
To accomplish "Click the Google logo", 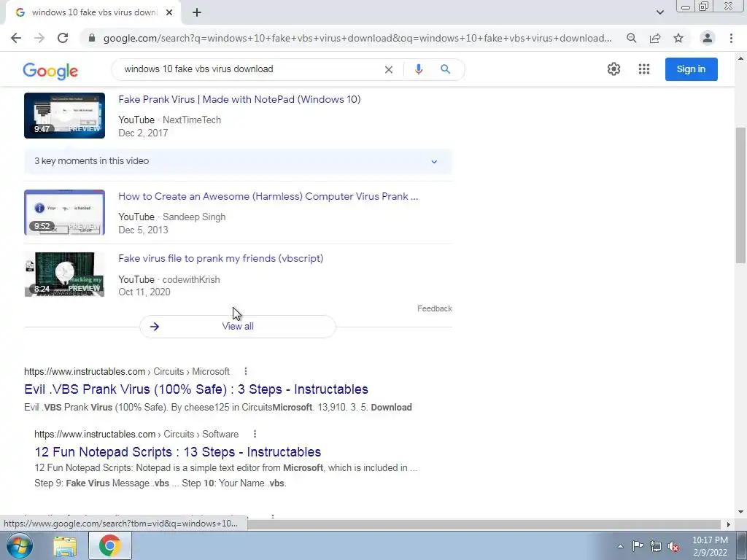I will tap(50, 71).
